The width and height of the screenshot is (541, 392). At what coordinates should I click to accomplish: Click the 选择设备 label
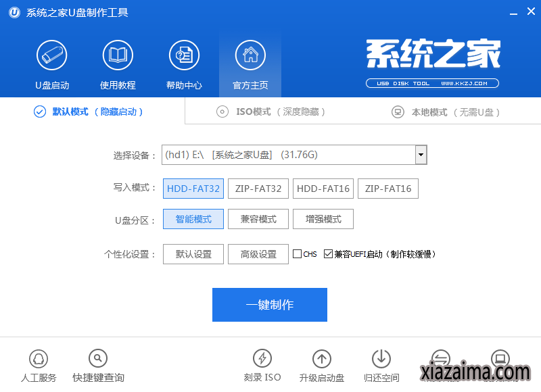[x=134, y=155]
